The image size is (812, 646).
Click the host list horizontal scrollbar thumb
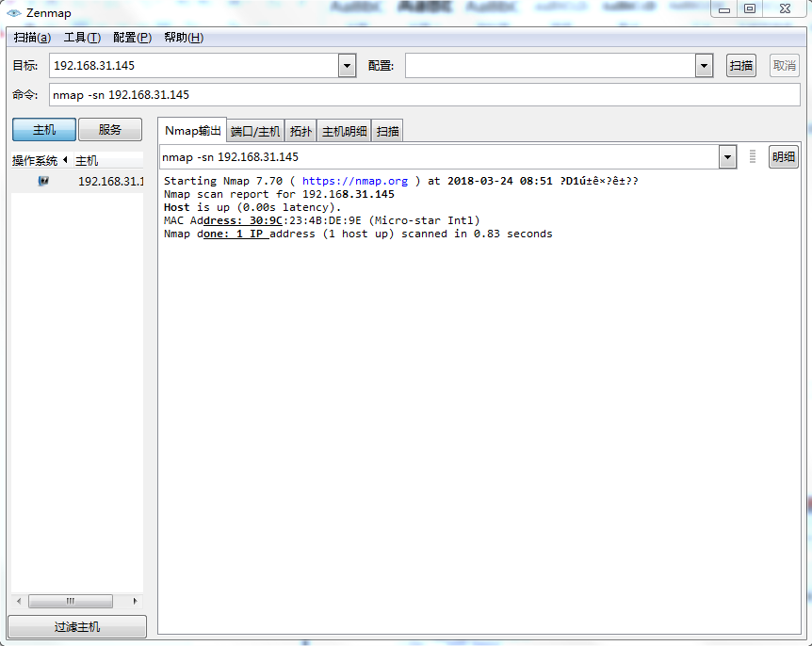tap(71, 601)
